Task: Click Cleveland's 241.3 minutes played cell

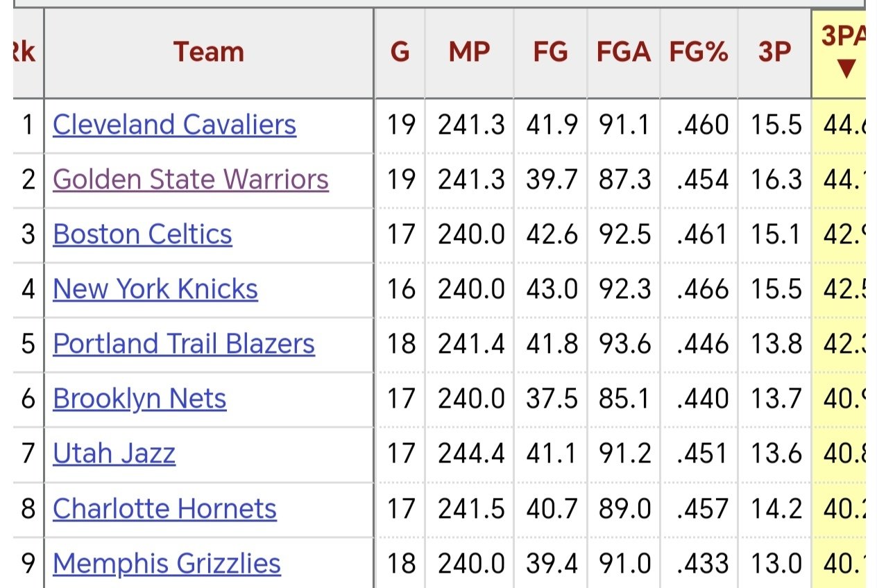Action: click(x=471, y=125)
